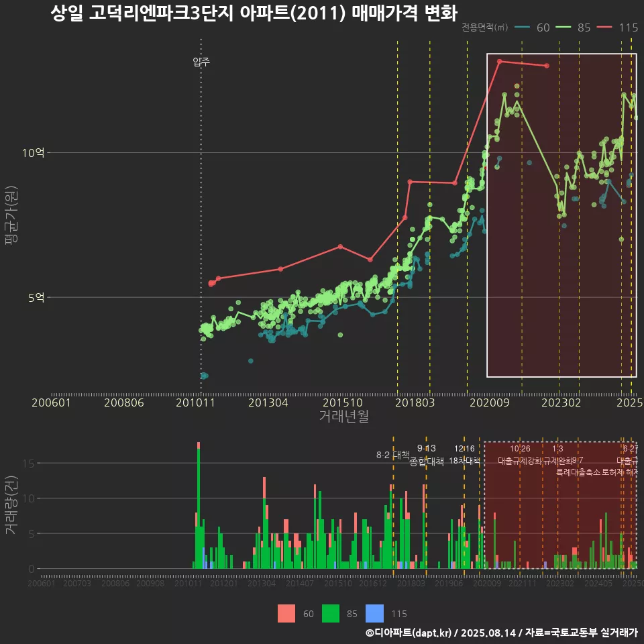Click the '9·13' policy date label
Viewport: 644px width, 644px height.
click(427, 449)
